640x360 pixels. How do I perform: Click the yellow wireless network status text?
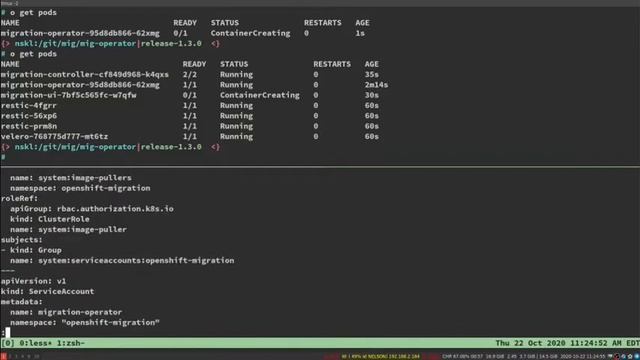[x=380, y=356]
